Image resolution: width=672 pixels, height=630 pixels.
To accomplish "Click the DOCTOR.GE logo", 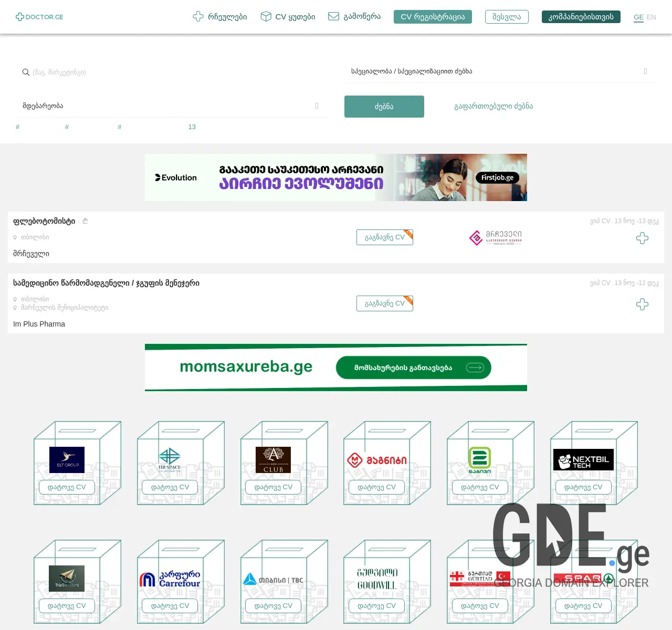I will click(x=39, y=16).
